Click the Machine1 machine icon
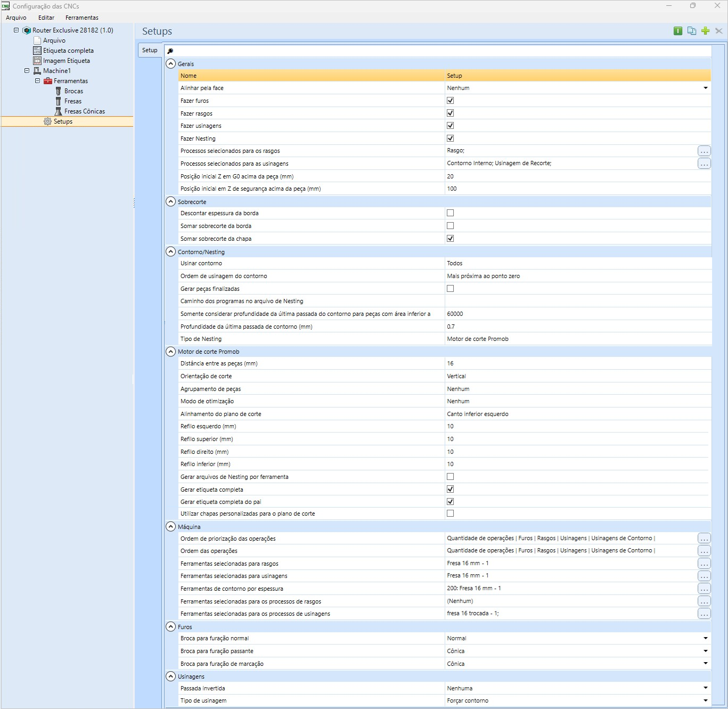728x709 pixels. [37, 71]
